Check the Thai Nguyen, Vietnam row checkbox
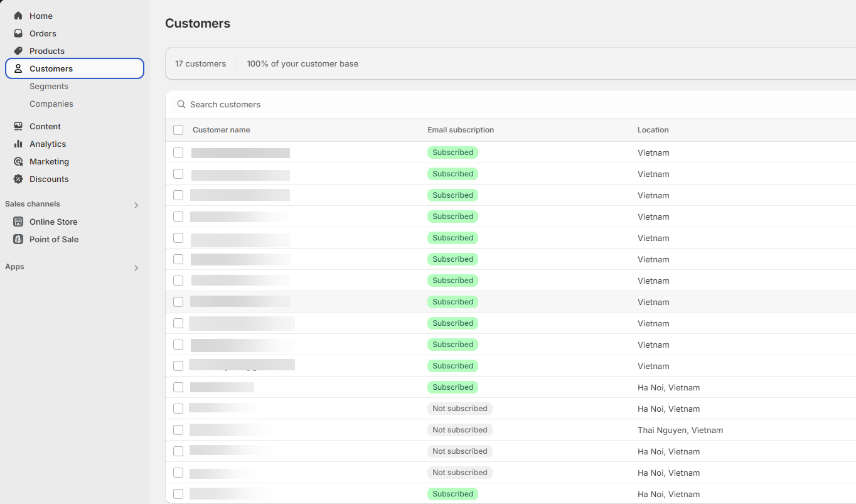The height and width of the screenshot is (504, 856). click(178, 430)
